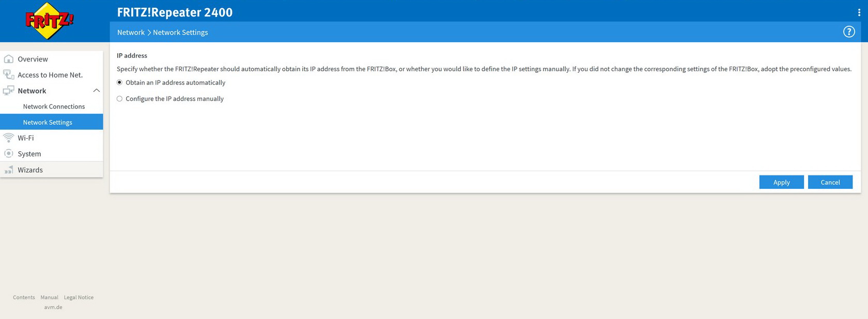Click the Wi-Fi signal icon
The width and height of the screenshot is (868, 319).
[8, 138]
